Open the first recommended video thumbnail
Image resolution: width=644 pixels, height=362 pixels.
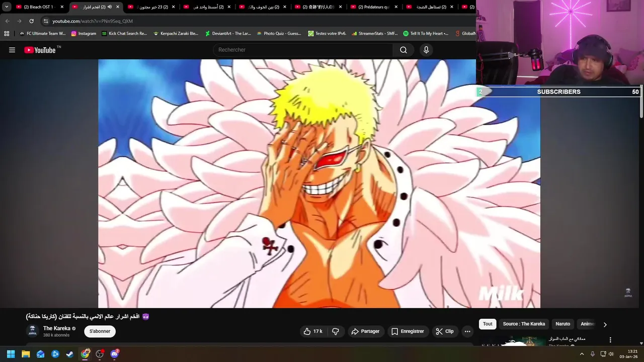coord(512,342)
